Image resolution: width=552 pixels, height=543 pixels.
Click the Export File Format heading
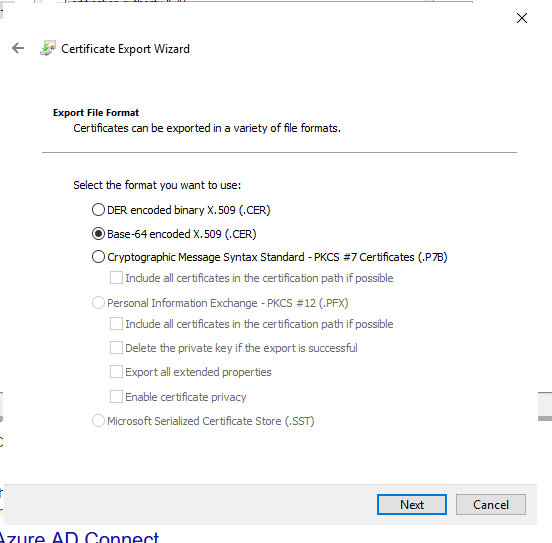(96, 113)
